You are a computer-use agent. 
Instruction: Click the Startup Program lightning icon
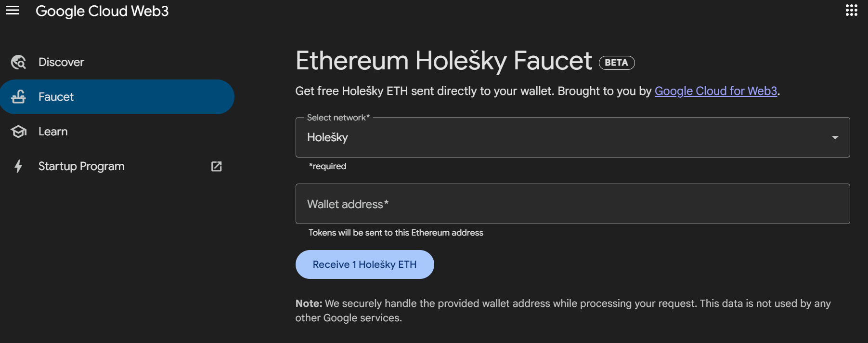click(18, 166)
